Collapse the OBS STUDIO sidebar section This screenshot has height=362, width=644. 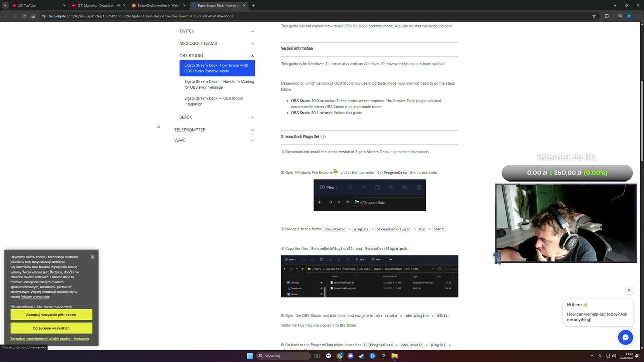[x=216, y=56]
